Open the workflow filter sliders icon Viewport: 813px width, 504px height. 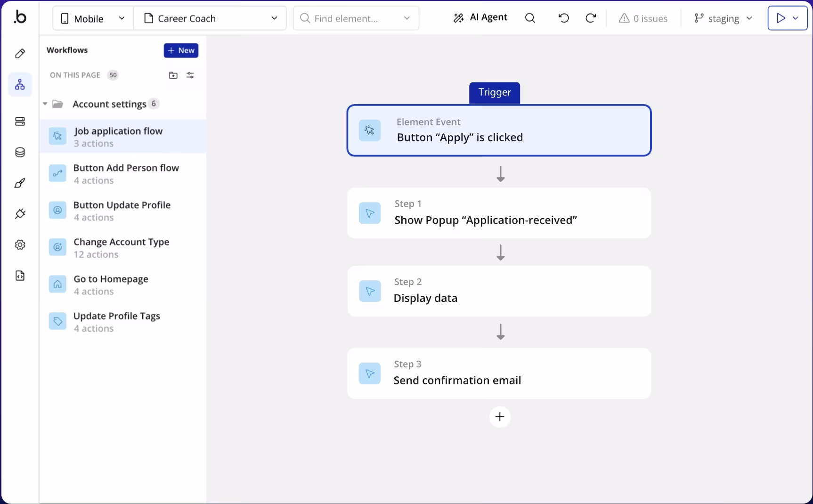190,75
